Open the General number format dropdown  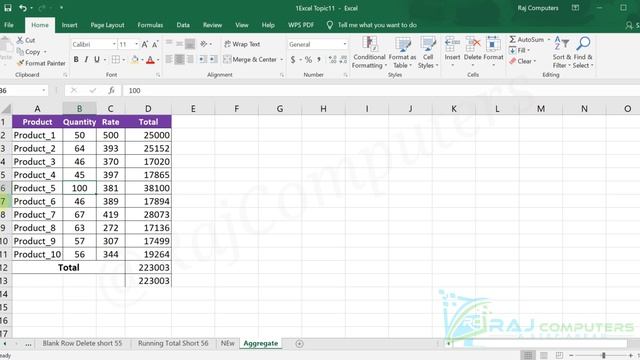344,44
